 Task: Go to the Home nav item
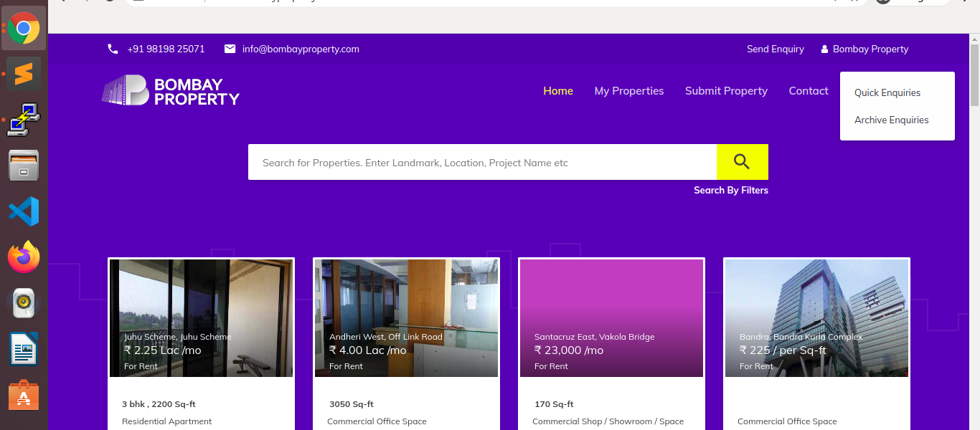point(557,91)
